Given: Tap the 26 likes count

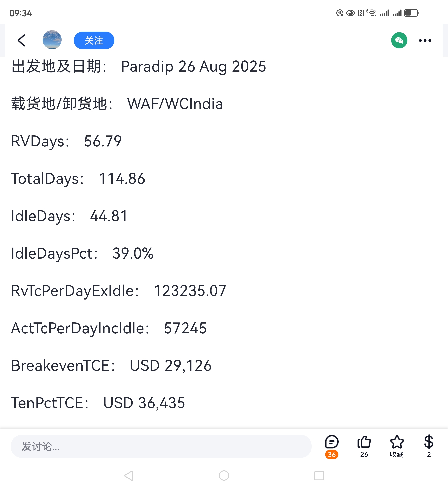Looking at the screenshot, I should pyautogui.click(x=364, y=454).
